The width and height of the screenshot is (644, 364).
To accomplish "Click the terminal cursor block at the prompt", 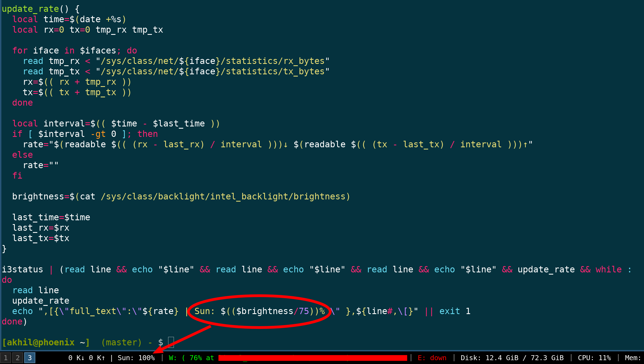I will pyautogui.click(x=171, y=342).
